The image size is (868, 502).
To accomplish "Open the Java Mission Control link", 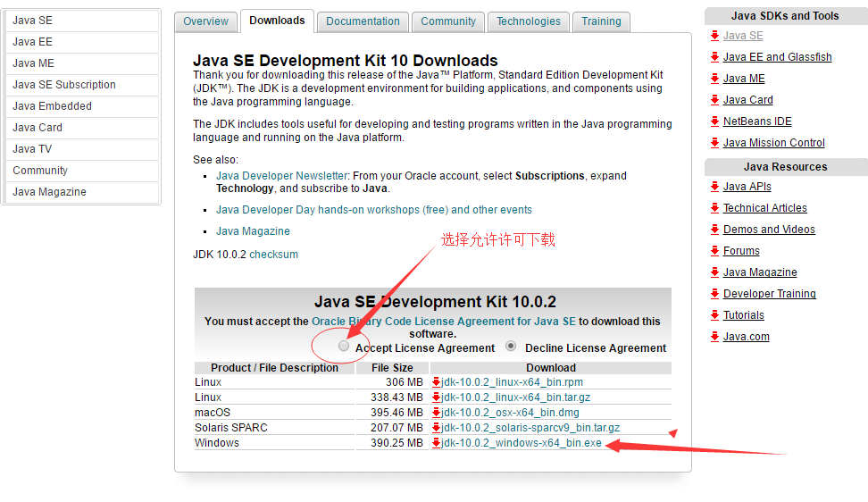I will click(774, 143).
